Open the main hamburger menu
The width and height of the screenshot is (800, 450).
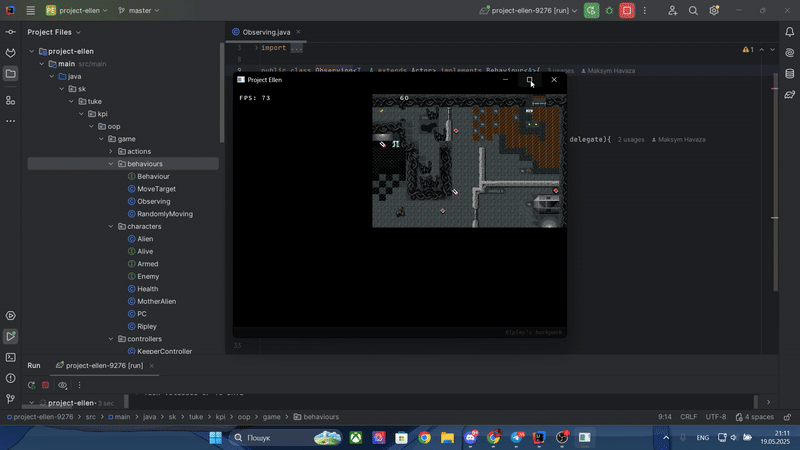click(31, 10)
